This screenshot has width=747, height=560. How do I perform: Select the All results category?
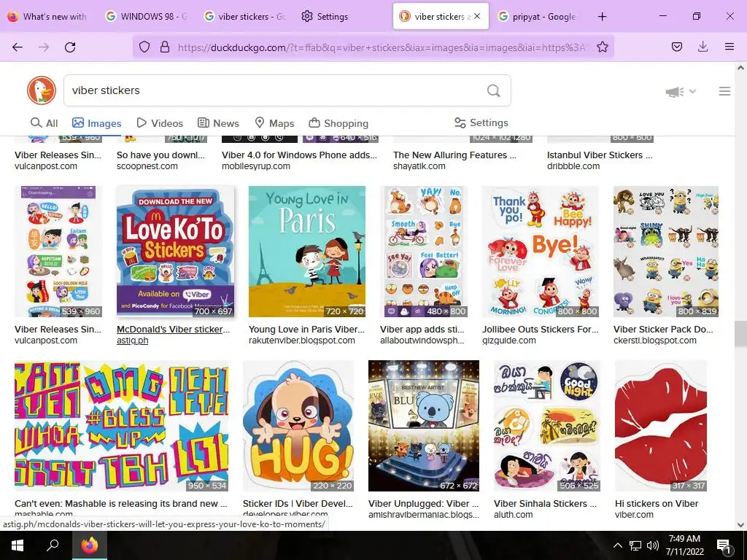coord(44,123)
